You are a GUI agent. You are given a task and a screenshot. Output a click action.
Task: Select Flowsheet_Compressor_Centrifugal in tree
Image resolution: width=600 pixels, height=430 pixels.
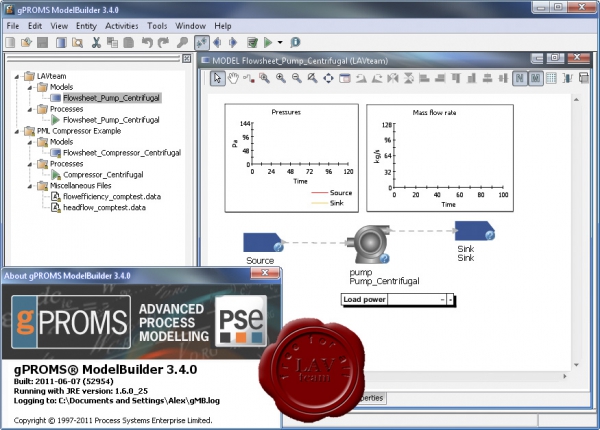[122, 153]
